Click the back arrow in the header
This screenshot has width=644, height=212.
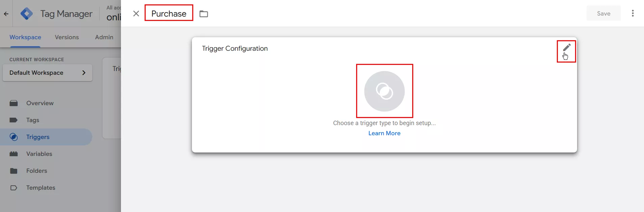[x=6, y=14]
